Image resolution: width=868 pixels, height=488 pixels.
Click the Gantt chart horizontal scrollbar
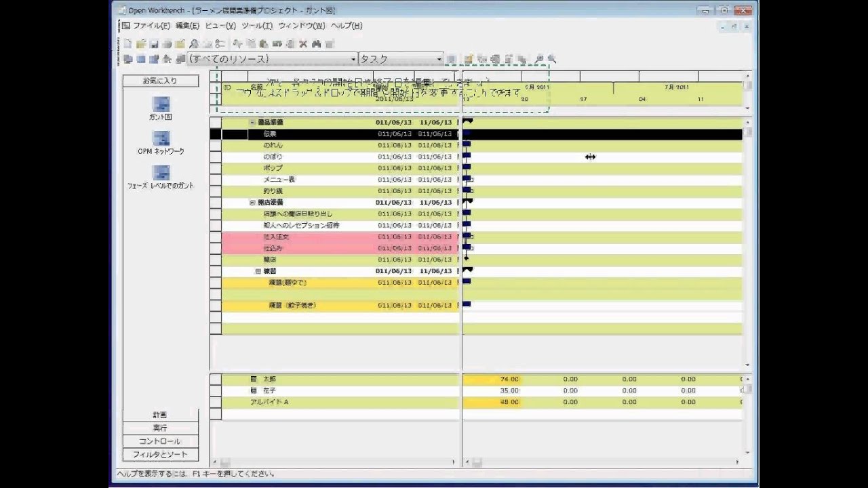pos(603,462)
